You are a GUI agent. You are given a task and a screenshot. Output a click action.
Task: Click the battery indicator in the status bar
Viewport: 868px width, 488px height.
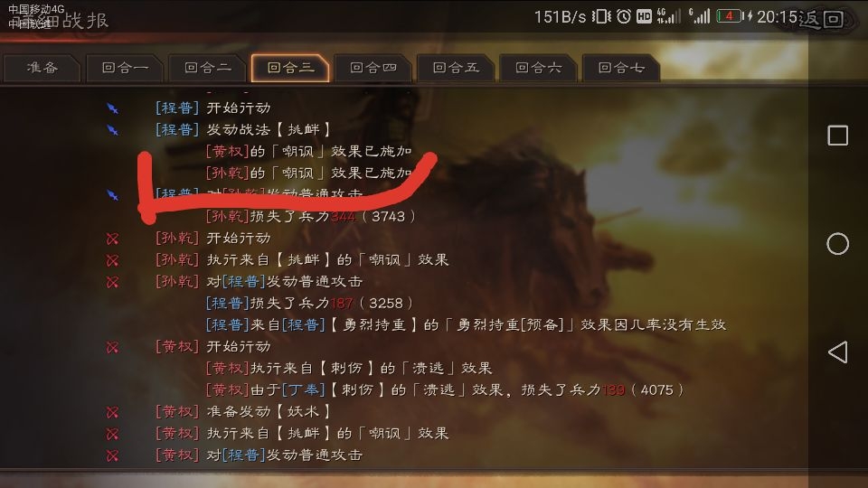(x=729, y=16)
